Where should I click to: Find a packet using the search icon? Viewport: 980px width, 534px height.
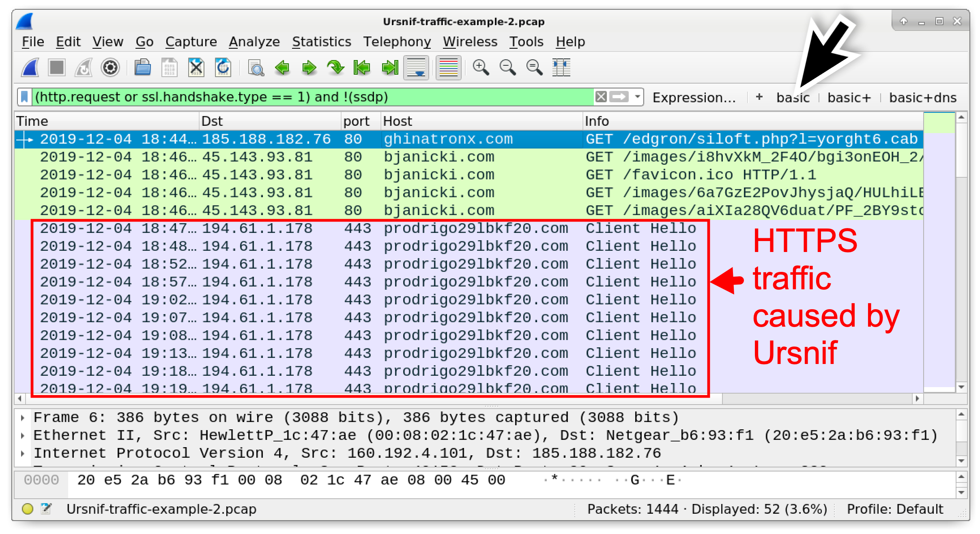(255, 68)
